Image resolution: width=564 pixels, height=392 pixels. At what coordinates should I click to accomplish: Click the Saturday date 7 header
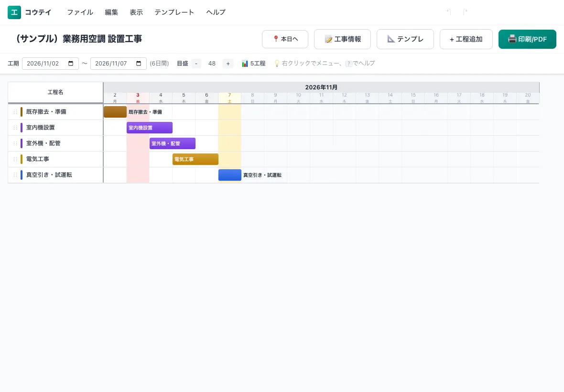(x=229, y=98)
